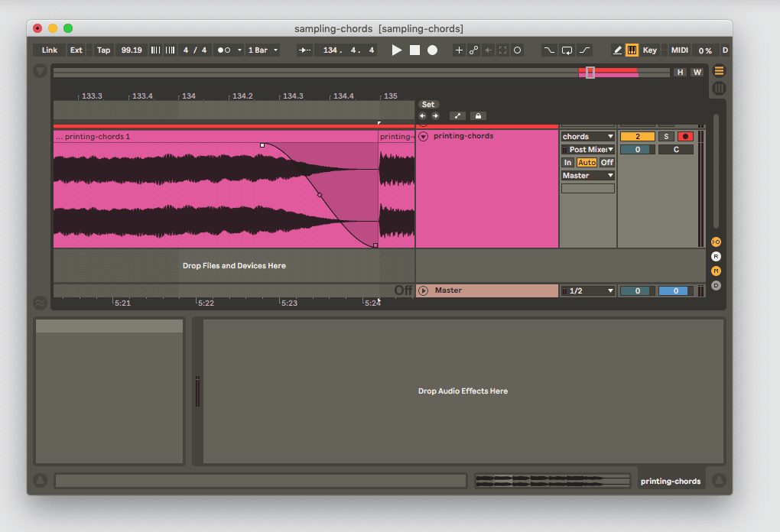Open the Master output routing dropdown
The image size is (780, 532).
tap(587, 175)
